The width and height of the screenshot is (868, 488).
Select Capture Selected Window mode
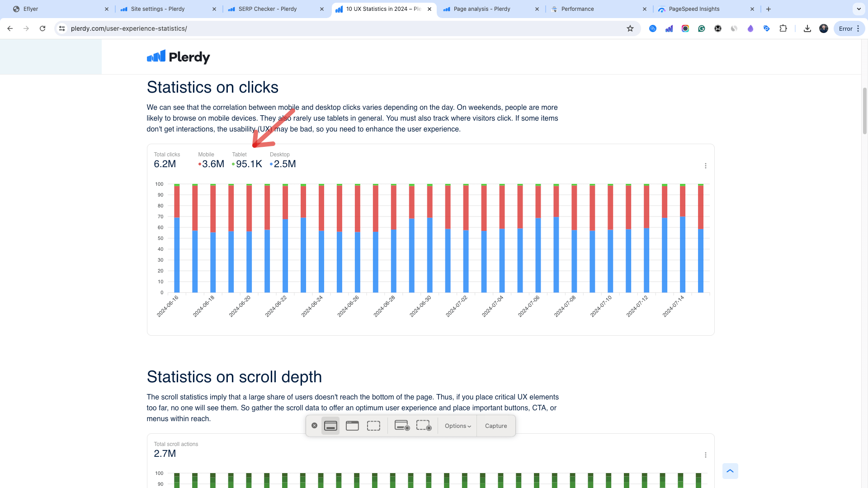tap(352, 426)
